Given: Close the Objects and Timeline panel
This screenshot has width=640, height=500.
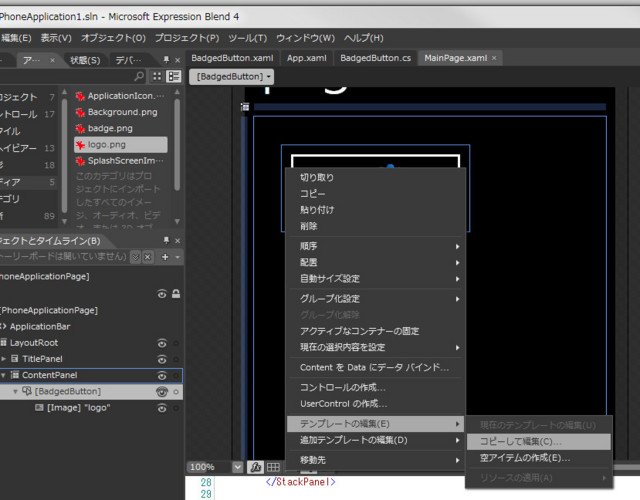Looking at the screenshot, I should pyautogui.click(x=177, y=241).
